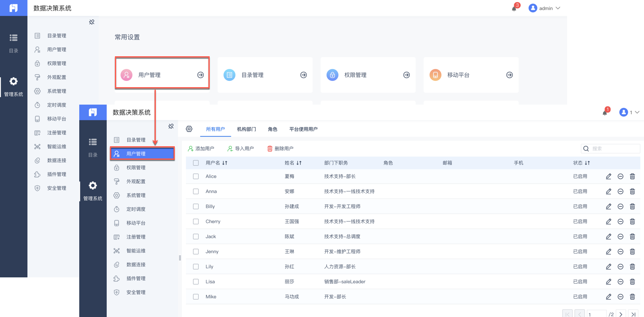Disable user Alice with the minus-circle icon
Image resolution: width=644 pixels, height=317 pixels.
[x=621, y=176]
